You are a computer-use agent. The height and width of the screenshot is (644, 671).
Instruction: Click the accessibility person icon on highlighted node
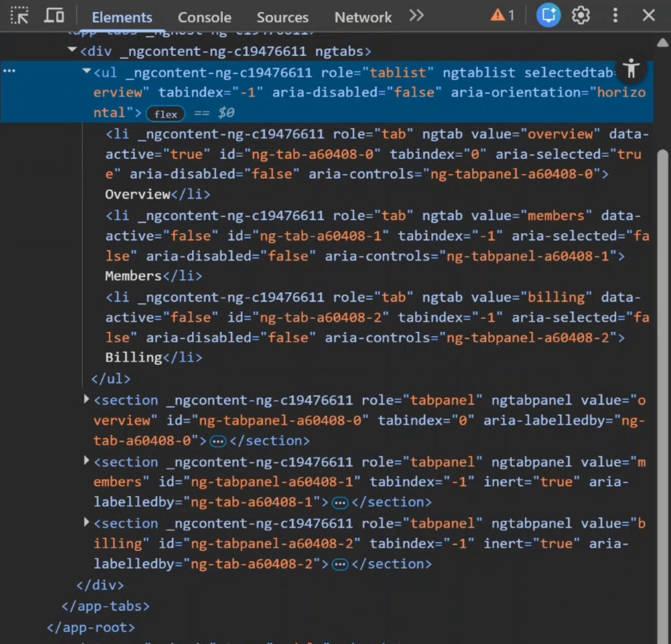632,69
